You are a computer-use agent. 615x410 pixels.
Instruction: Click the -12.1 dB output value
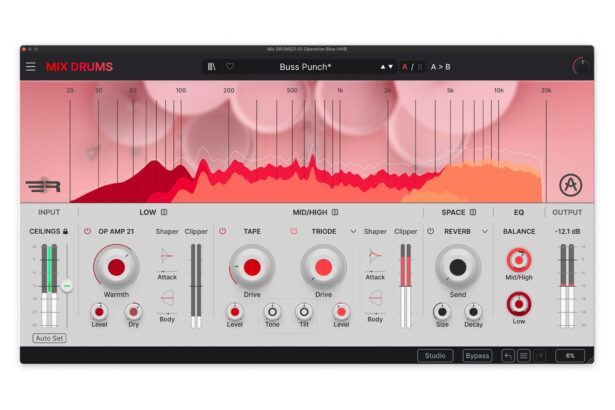(567, 231)
